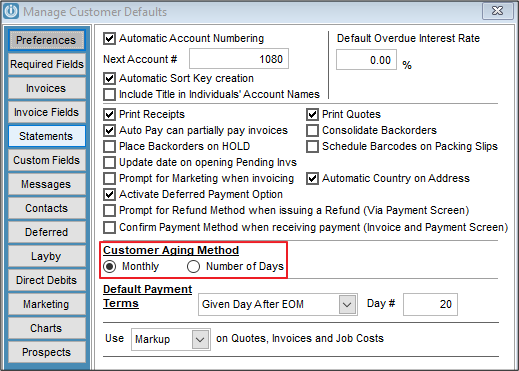Open the Prospects tab
The image size is (519, 371).
pos(46,352)
